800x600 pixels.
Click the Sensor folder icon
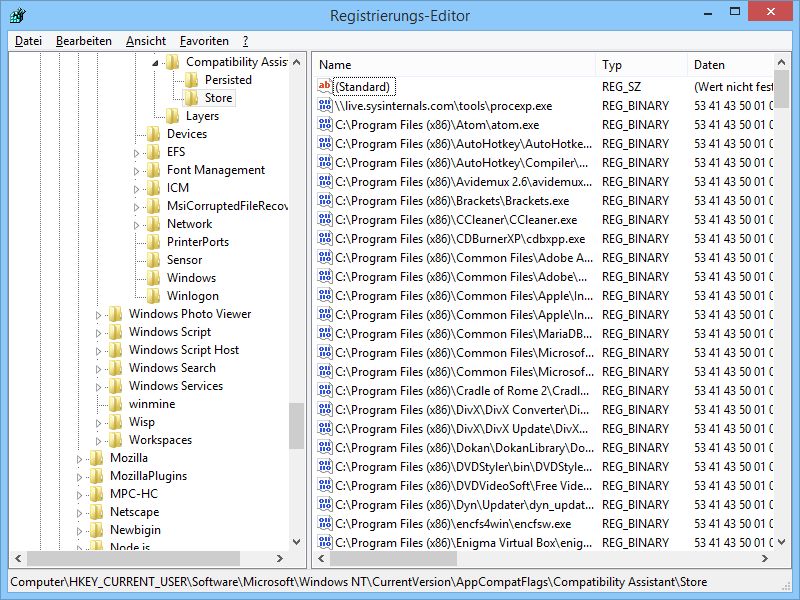(154, 260)
